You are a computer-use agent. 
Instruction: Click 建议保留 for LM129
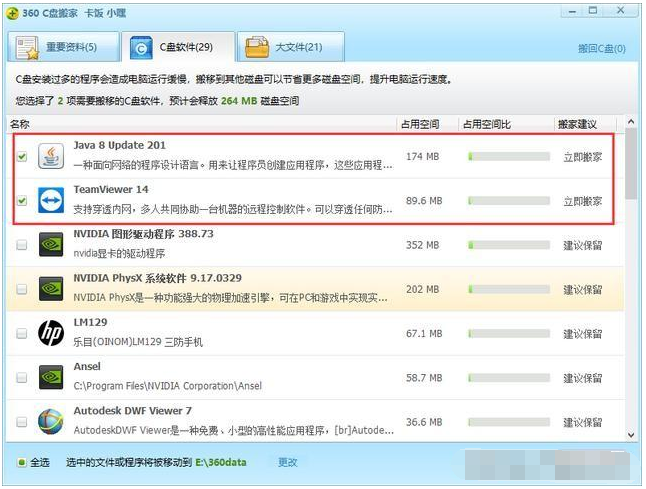coord(583,334)
